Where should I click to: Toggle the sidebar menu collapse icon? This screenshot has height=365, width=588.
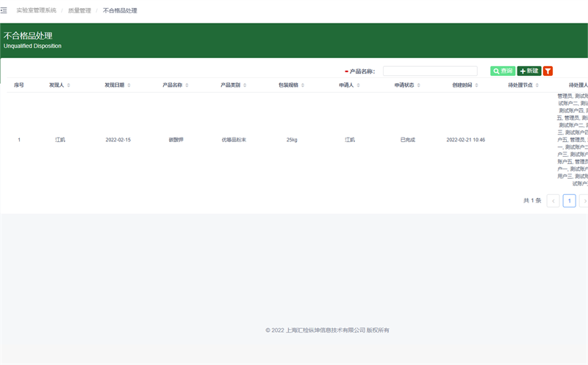pyautogui.click(x=4, y=10)
